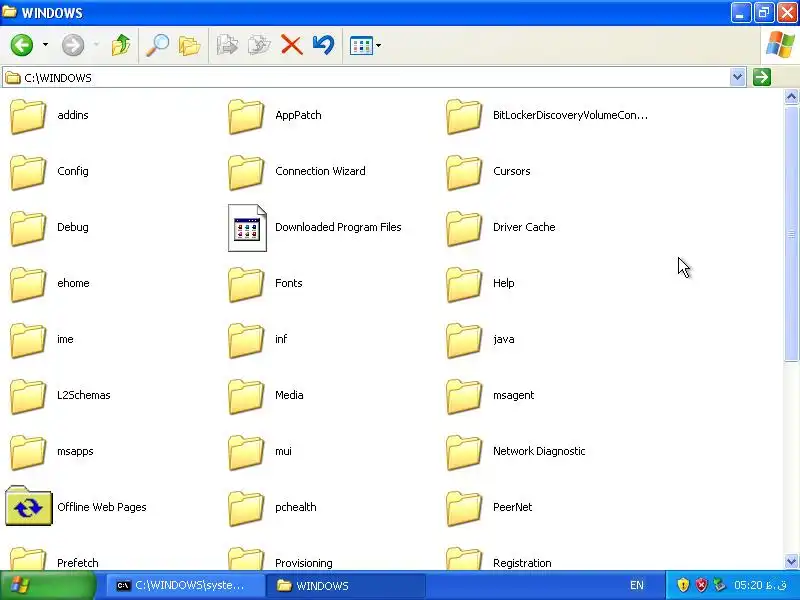800x600 pixels.
Task: Open the yellow security shield tray icon
Action: pyautogui.click(x=683, y=585)
